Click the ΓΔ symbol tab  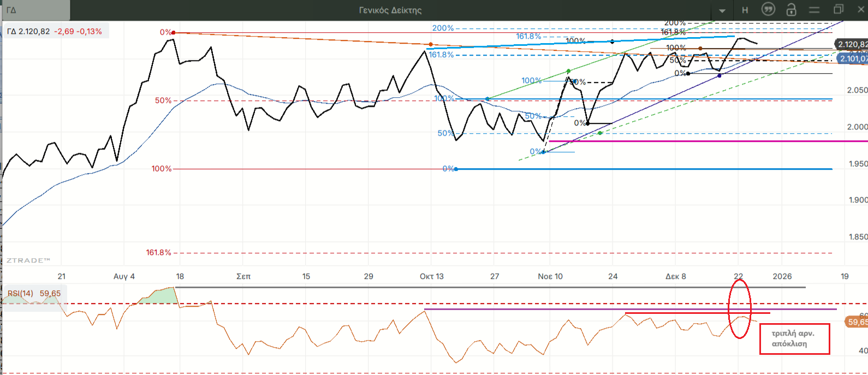[x=35, y=10]
